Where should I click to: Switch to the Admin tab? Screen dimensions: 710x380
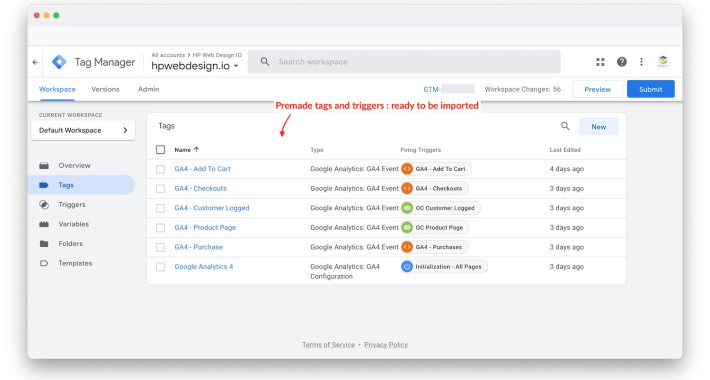click(149, 89)
